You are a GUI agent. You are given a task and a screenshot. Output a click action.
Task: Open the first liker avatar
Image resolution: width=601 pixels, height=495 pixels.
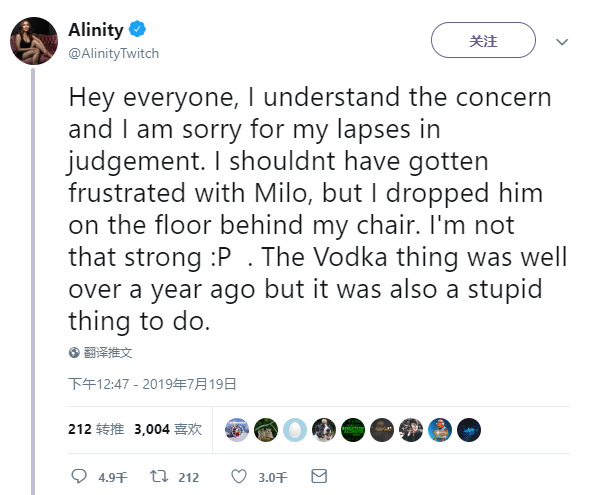tap(236, 429)
